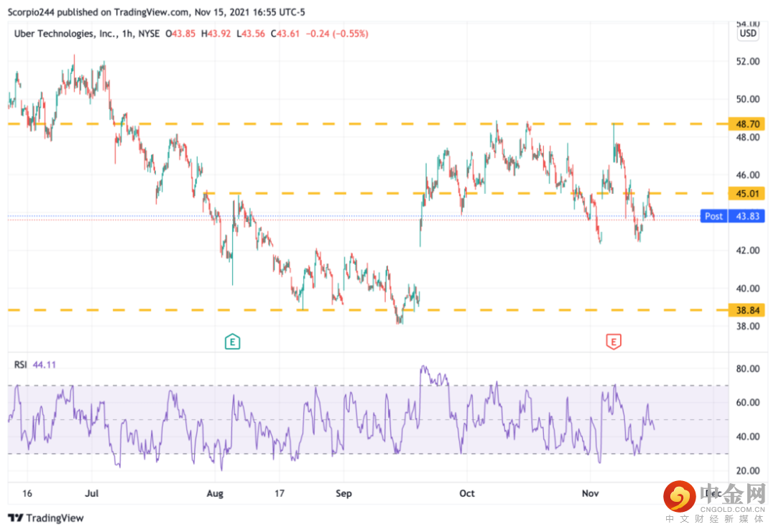The height and width of the screenshot is (532, 776).
Task: Click the 1h interval label
Action: [127, 34]
